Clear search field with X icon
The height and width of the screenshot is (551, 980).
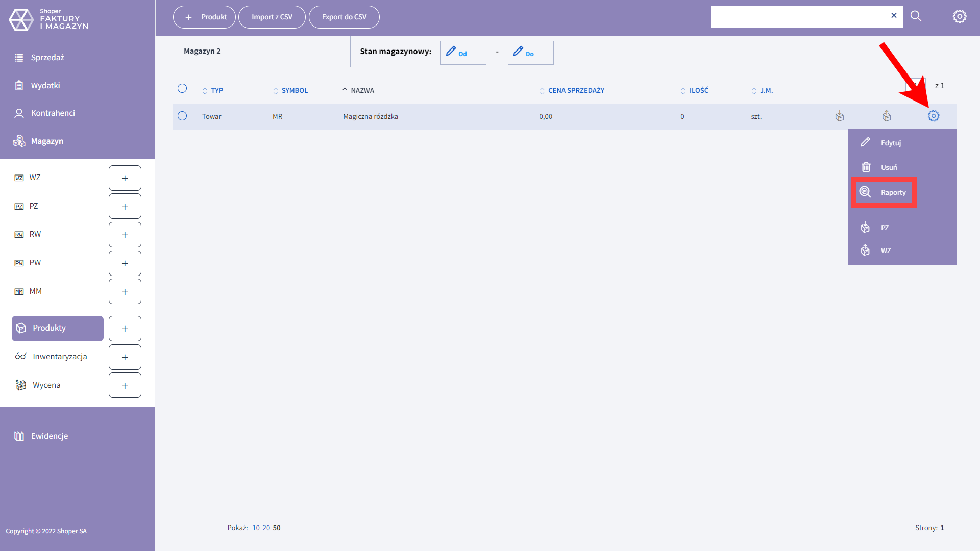pos(894,16)
